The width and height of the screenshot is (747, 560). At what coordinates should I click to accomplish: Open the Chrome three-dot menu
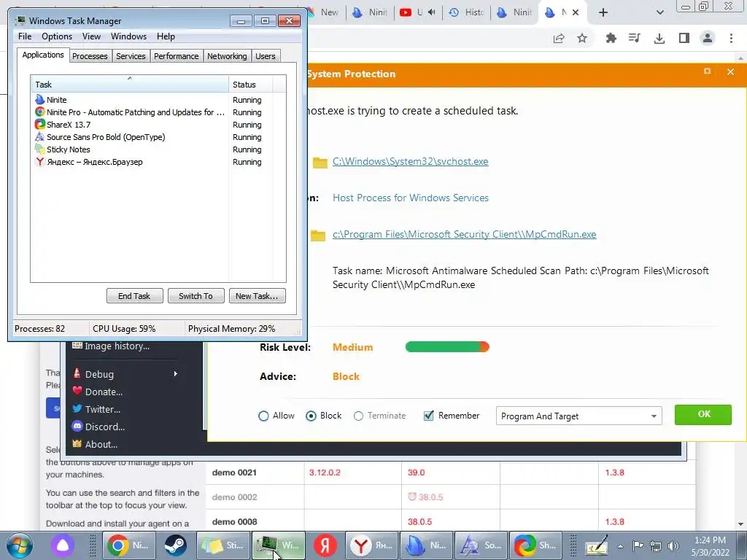point(731,38)
